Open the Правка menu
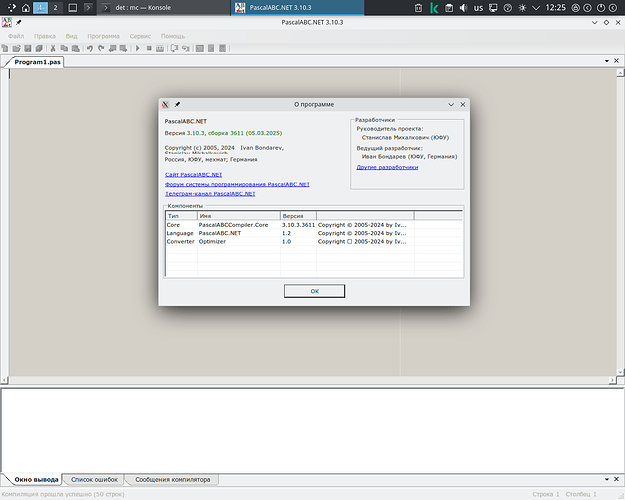Image resolution: width=625 pixels, height=500 pixels. coord(45,36)
